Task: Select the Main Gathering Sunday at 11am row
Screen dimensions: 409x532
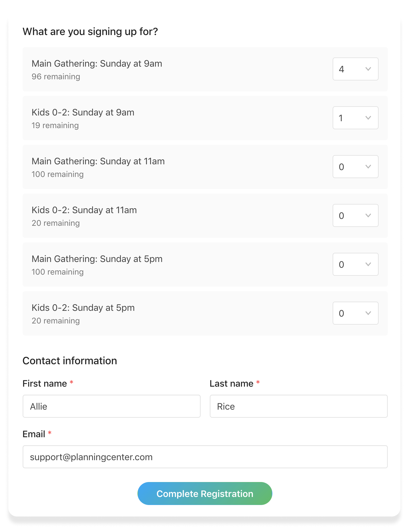Action: tap(98, 161)
